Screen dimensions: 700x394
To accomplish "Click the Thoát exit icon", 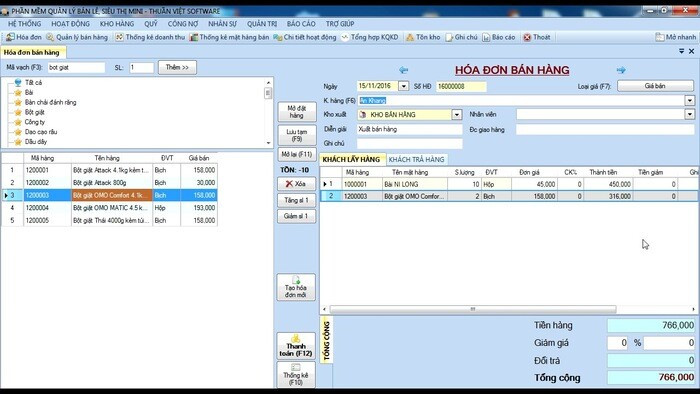I will click(527, 37).
